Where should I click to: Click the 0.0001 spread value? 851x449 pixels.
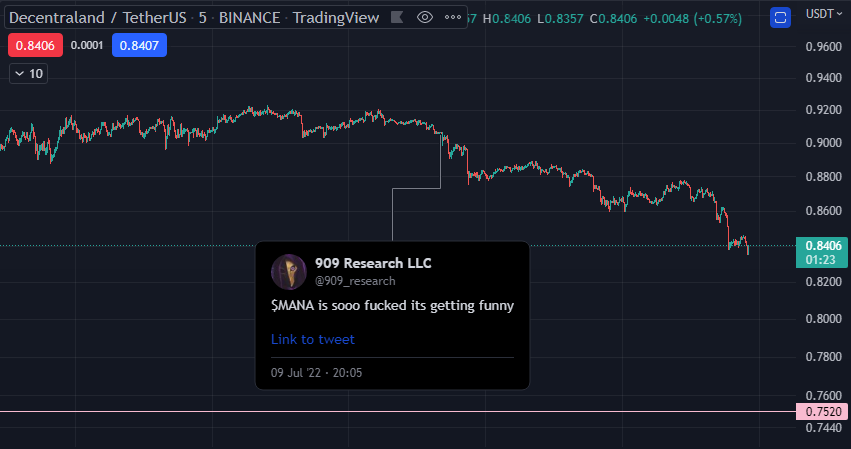point(87,45)
